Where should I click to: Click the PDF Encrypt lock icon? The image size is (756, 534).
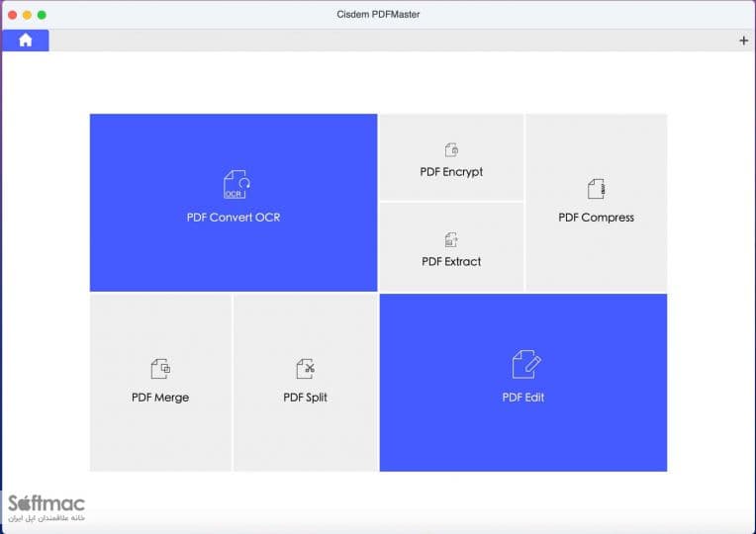451,150
